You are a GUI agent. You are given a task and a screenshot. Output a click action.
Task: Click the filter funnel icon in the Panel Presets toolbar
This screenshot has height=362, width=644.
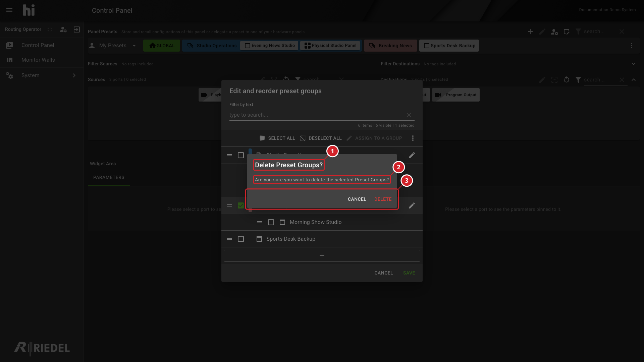578,32
